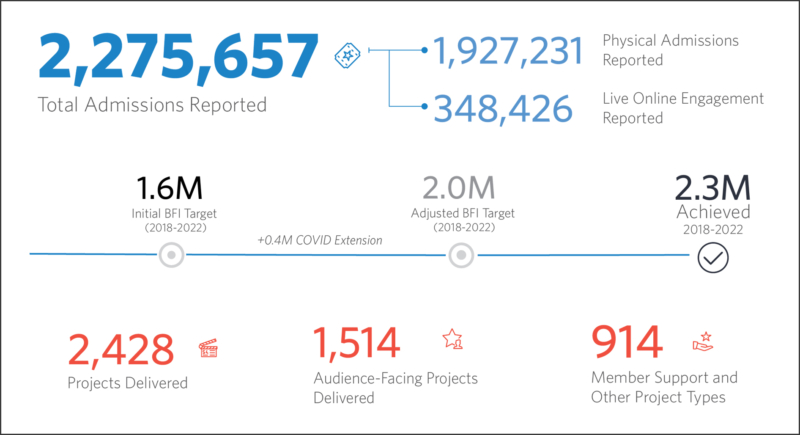800x435 pixels.
Task: Select the Adjusted BFI Target timeline marker
Action: coord(460,256)
